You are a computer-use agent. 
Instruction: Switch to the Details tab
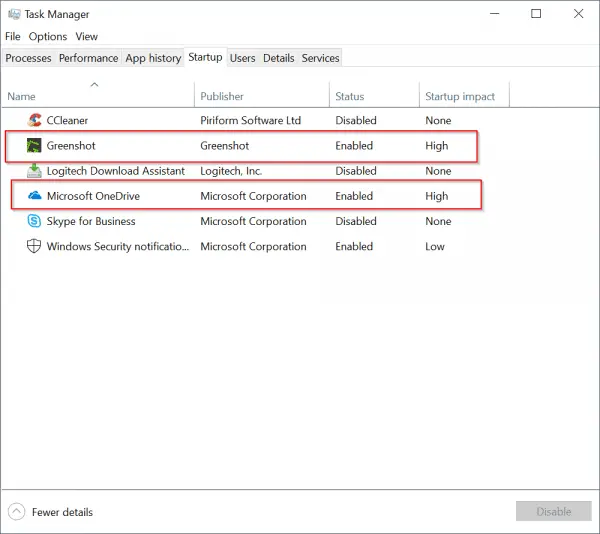click(x=279, y=58)
